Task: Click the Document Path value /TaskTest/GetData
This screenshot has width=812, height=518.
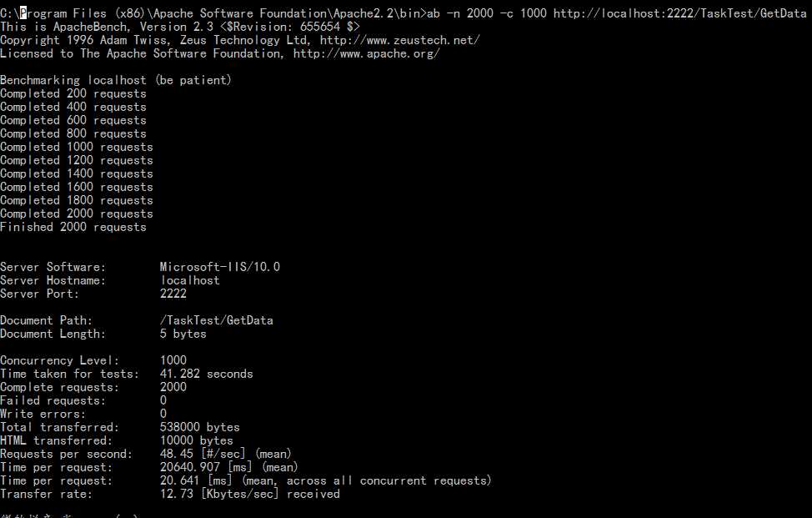Action: 217,320
